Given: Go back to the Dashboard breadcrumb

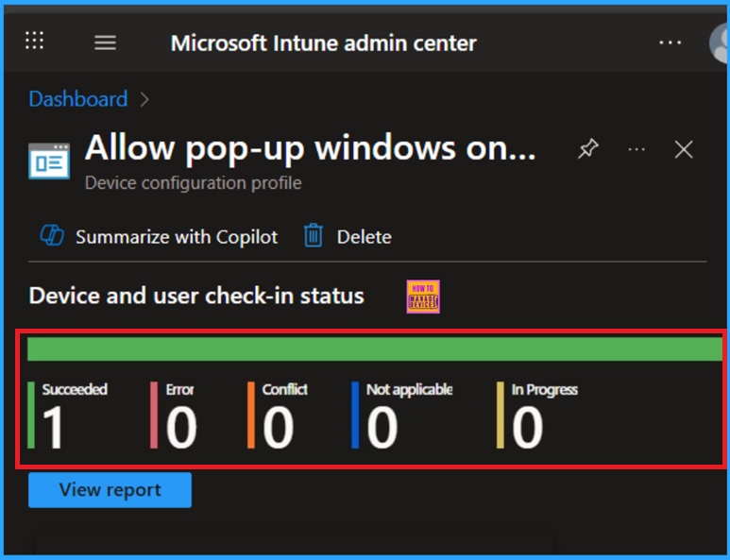Looking at the screenshot, I should click(77, 99).
